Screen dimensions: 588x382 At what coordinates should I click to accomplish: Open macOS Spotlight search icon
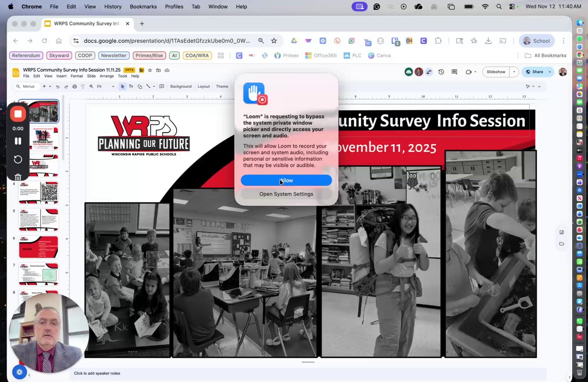click(499, 6)
